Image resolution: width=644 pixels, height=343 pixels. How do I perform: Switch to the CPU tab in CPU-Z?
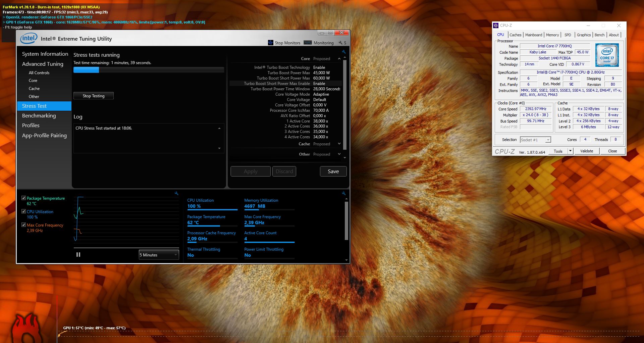pyautogui.click(x=500, y=35)
